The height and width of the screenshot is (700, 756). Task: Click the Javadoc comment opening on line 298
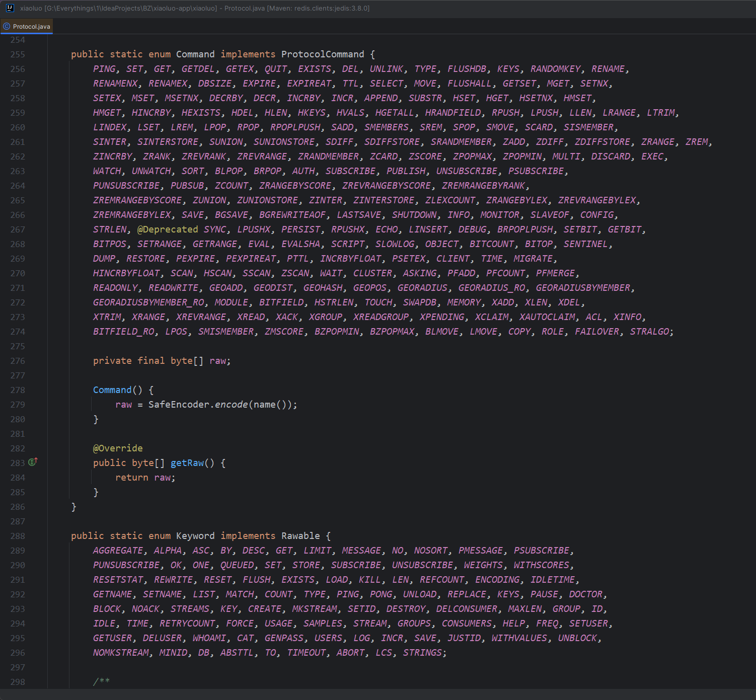[101, 682]
